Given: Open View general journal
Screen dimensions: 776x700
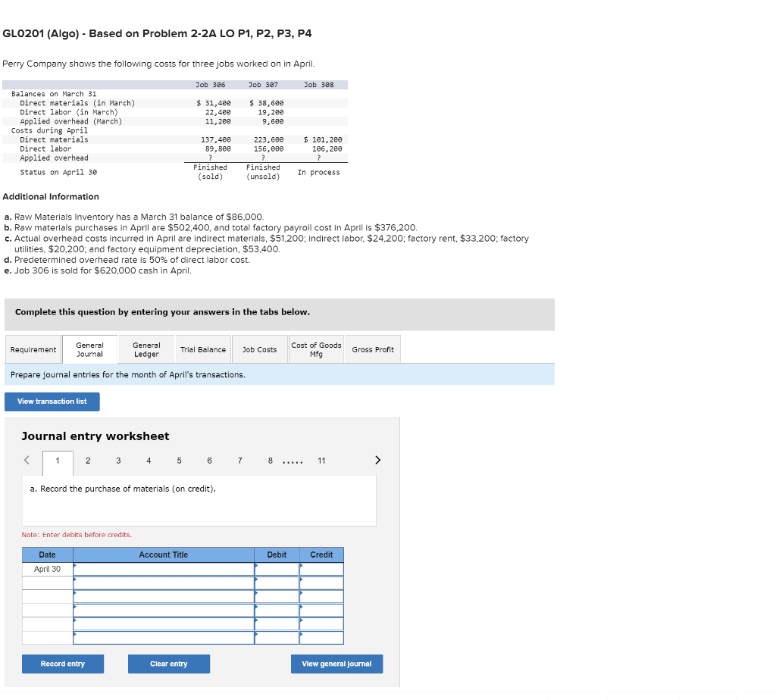Looking at the screenshot, I should [x=336, y=664].
